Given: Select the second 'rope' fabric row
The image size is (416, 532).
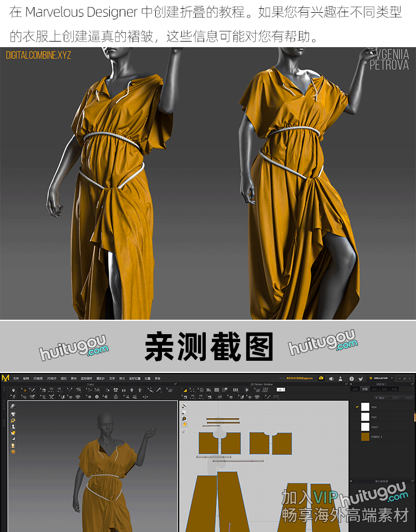Looking at the screenshot, I should click(x=382, y=417).
